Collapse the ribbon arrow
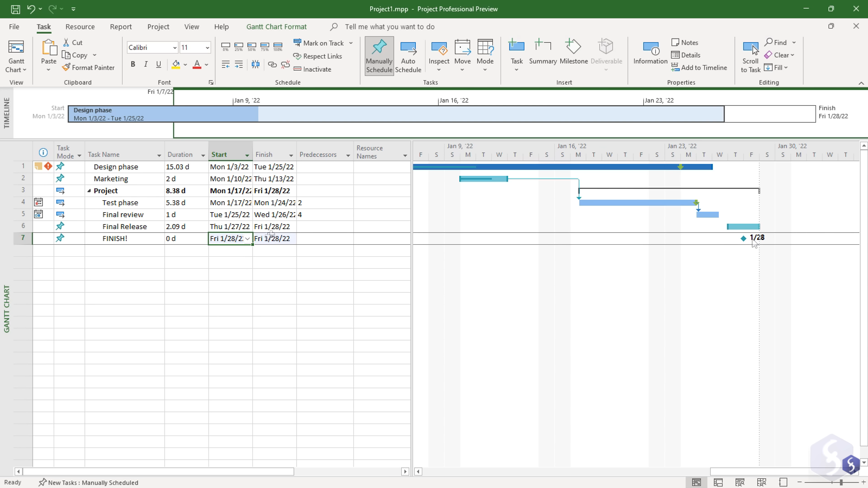Viewport: 868px width, 488px height. click(x=861, y=83)
